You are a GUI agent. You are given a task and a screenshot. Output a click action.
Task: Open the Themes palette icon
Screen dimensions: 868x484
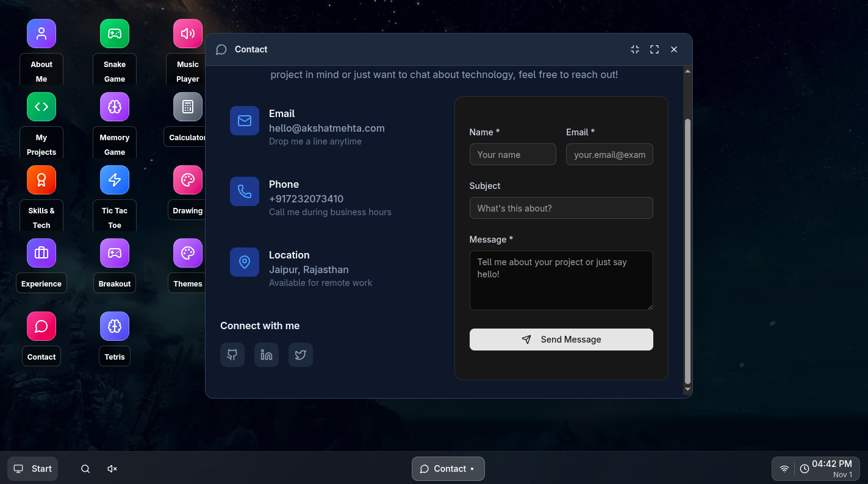point(188,253)
